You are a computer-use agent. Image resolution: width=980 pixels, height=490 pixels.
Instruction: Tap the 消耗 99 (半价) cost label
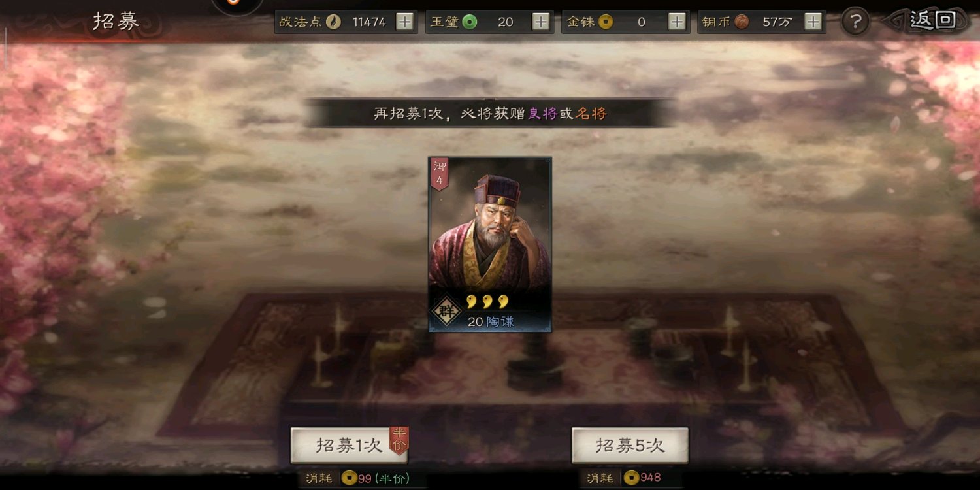click(358, 478)
